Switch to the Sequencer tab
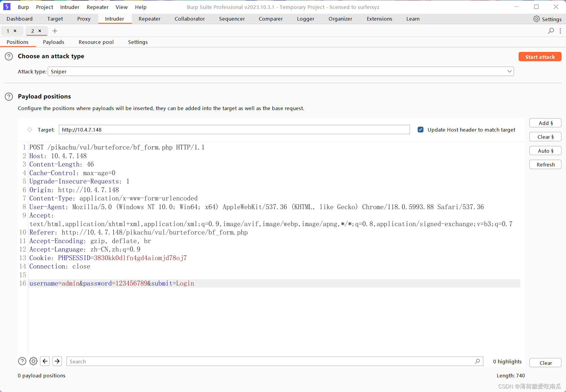This screenshot has height=392, width=566. (232, 19)
